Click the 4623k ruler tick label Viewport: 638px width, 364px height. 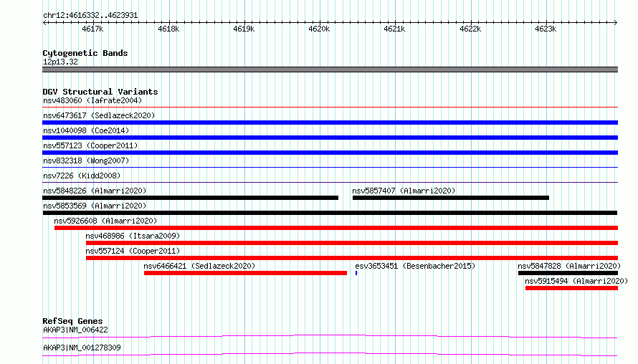click(546, 29)
